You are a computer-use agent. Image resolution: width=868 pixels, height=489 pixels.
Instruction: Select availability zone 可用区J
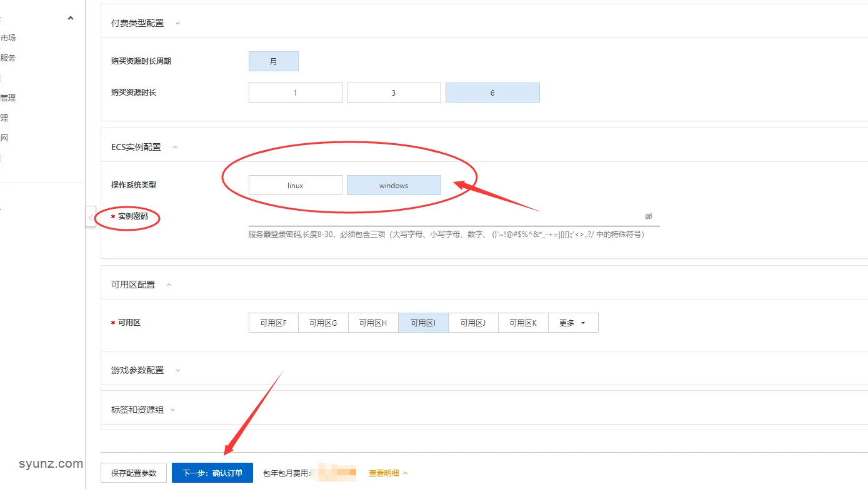(473, 323)
